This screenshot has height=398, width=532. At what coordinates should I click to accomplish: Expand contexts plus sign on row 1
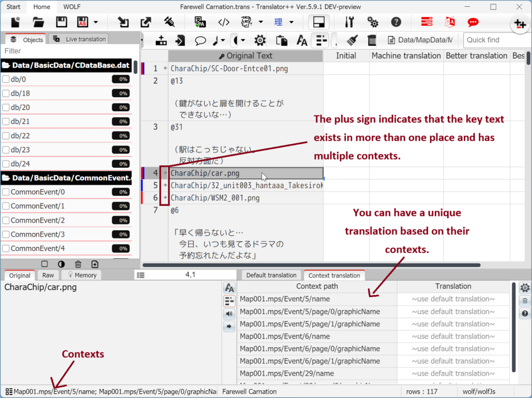165,68
